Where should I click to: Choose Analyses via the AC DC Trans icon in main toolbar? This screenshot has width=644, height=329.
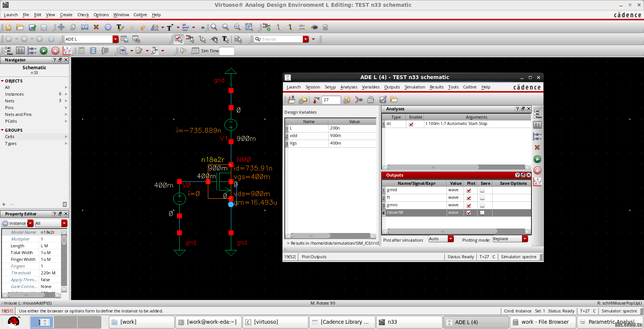pyautogui.click(x=8, y=50)
